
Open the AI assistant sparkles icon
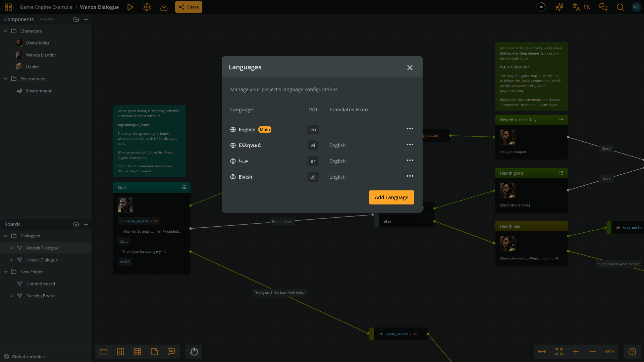pyautogui.click(x=559, y=7)
